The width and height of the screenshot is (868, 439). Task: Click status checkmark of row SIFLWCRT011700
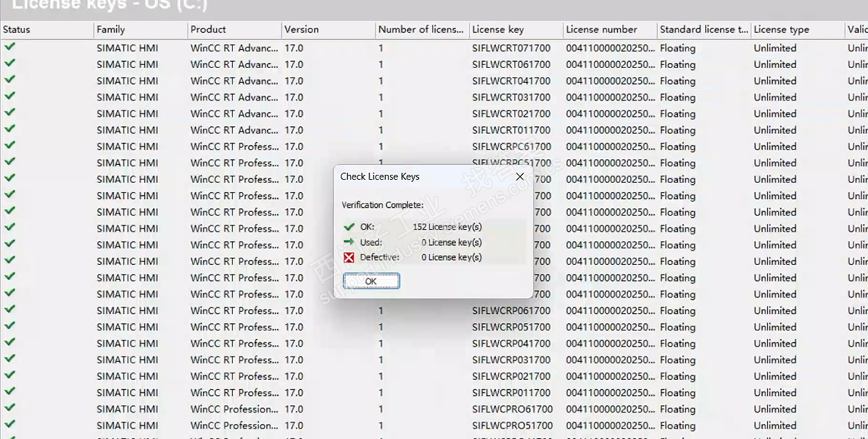pos(10,129)
